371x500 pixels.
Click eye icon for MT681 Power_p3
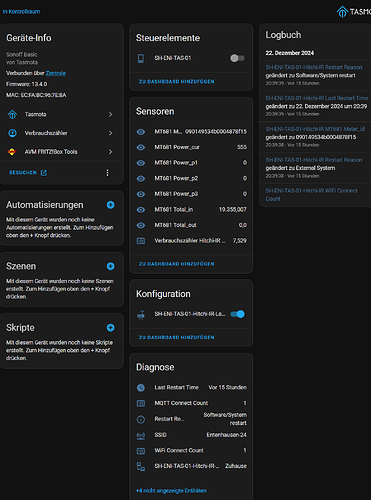coord(141,194)
